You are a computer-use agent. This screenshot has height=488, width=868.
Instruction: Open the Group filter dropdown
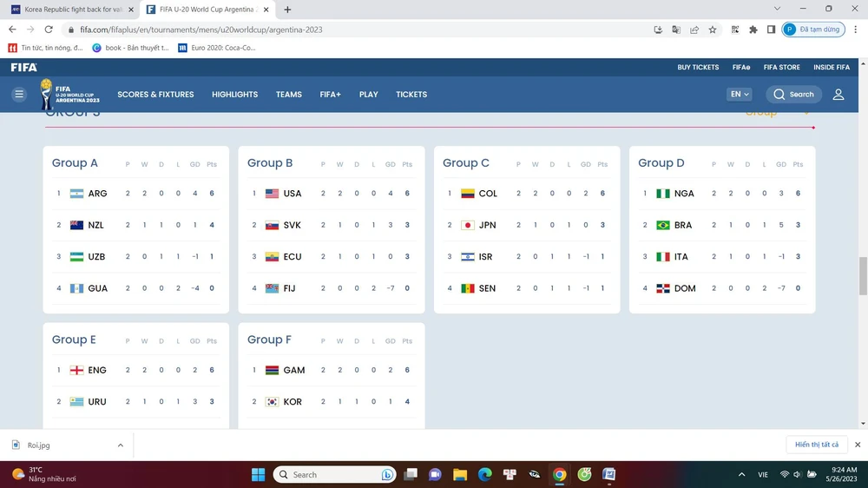[777, 112]
